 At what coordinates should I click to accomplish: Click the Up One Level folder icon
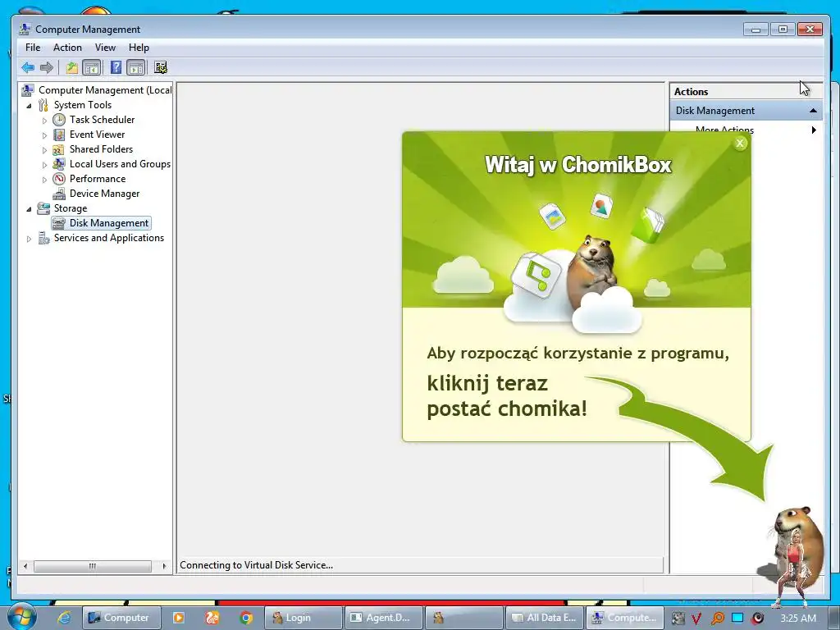point(72,67)
